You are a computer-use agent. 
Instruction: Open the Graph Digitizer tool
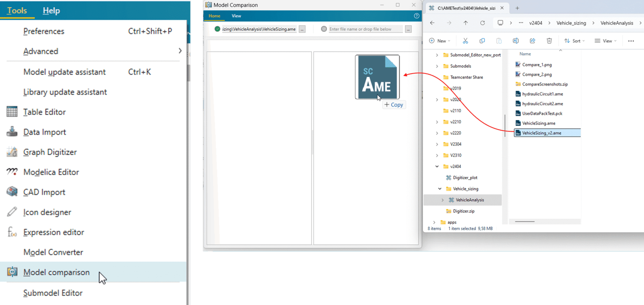coord(50,152)
